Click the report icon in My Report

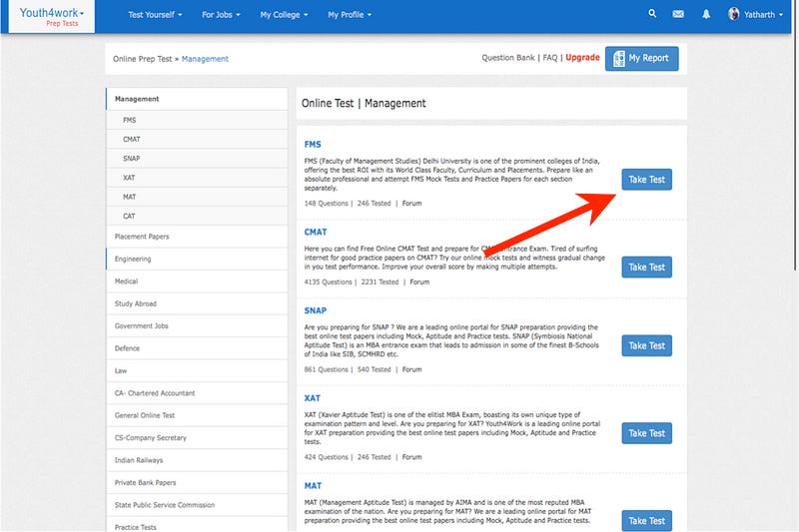click(x=618, y=59)
